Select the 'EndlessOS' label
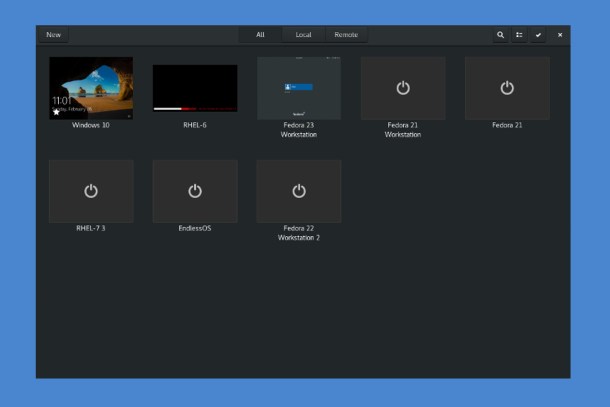610x407 pixels. click(x=195, y=228)
